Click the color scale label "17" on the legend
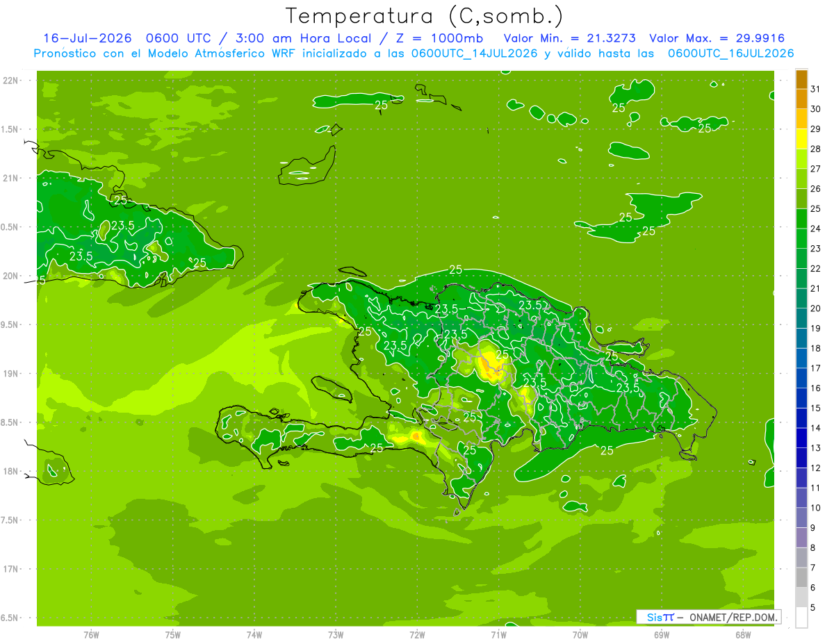Viewport: 834px width, 644px height. click(816, 368)
